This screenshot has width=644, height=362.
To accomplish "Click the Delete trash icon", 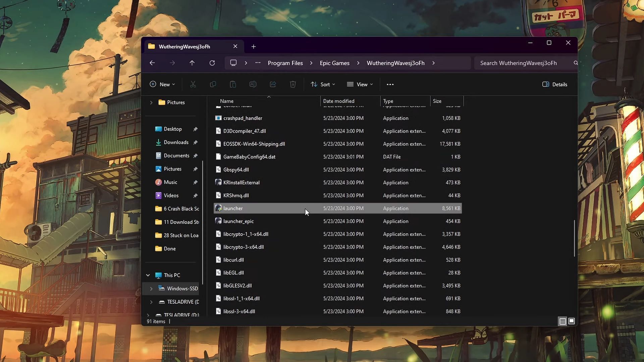I will [293, 84].
